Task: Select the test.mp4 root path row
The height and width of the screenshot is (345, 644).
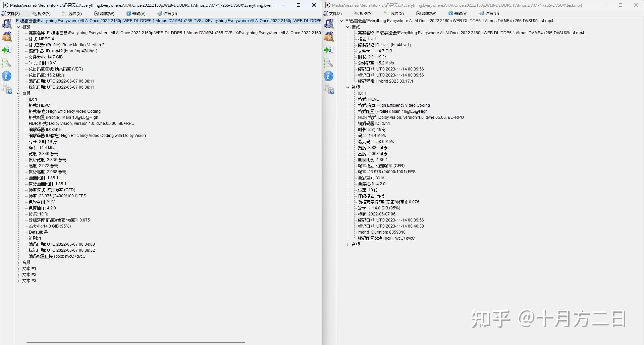Action: click(x=449, y=21)
